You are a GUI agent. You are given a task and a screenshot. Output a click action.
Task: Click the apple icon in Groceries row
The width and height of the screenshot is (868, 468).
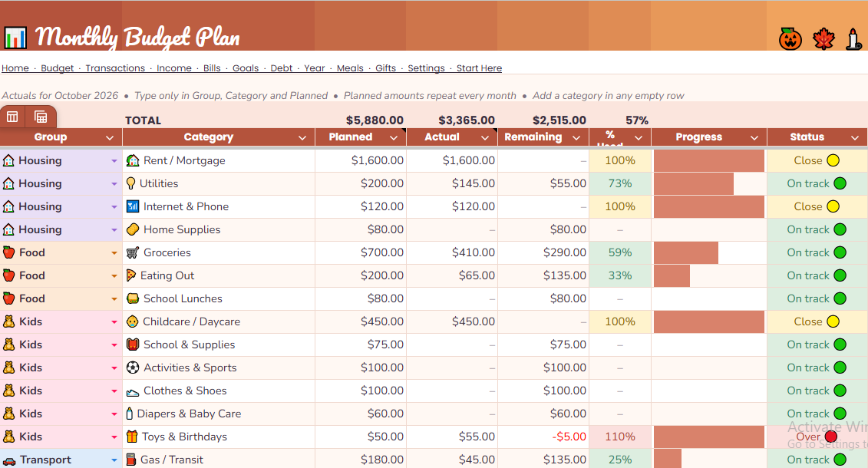[9, 252]
